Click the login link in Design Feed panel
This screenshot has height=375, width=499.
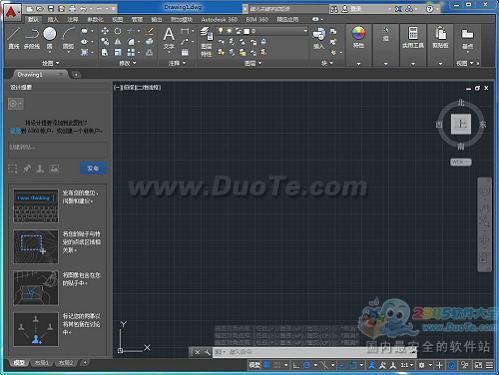(x=15, y=131)
